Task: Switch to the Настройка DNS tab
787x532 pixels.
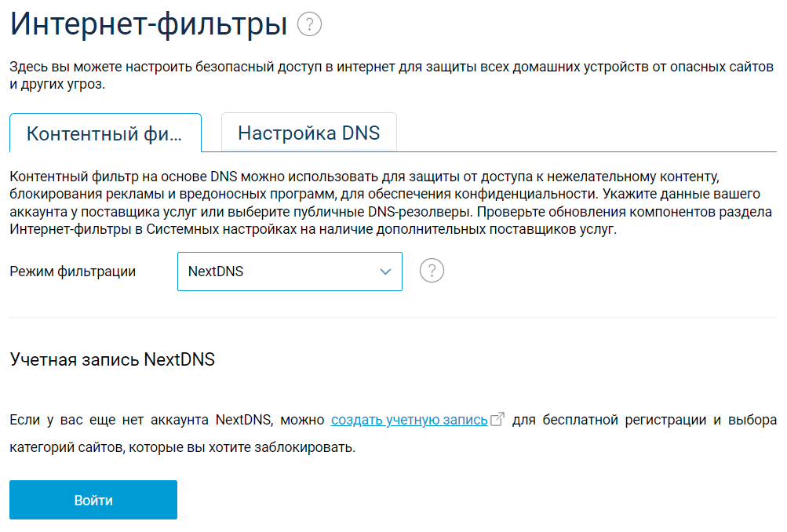Action: click(x=308, y=132)
